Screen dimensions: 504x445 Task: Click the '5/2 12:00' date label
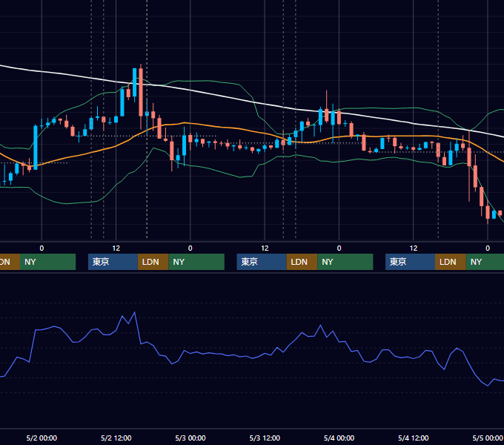pyautogui.click(x=116, y=438)
